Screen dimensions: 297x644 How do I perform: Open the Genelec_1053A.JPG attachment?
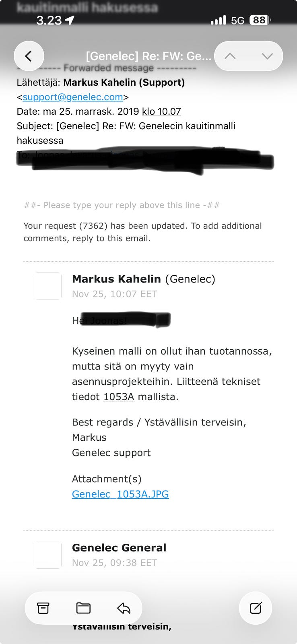(120, 494)
